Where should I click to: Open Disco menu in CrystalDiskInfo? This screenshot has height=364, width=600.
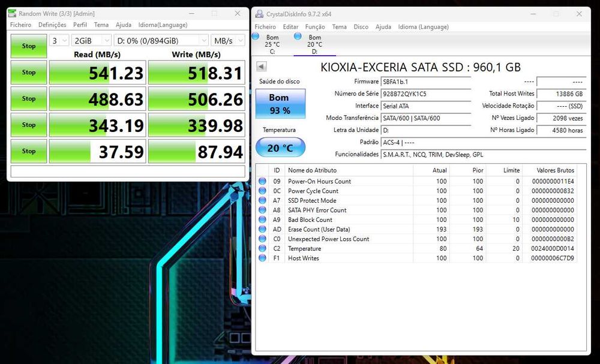(x=361, y=27)
